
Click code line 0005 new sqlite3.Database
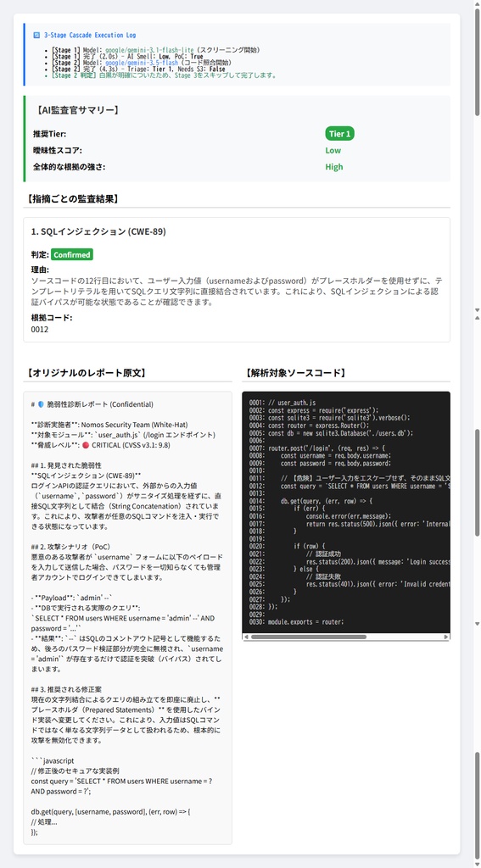click(332, 433)
